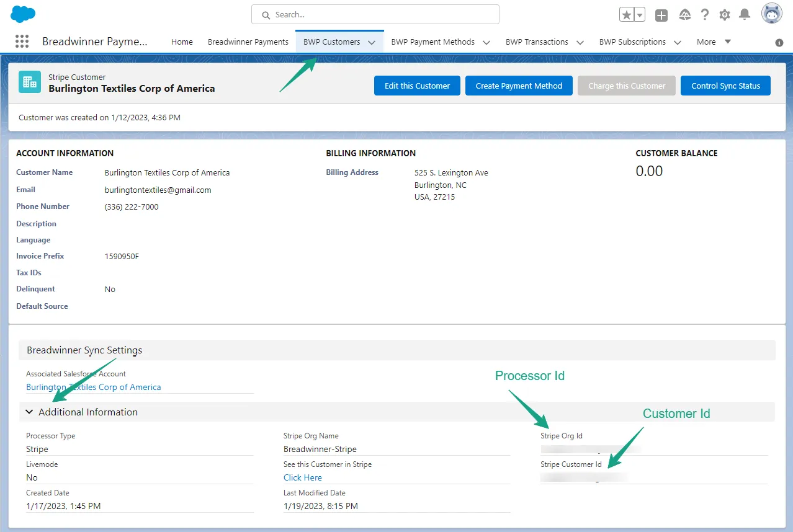Open the BWP Subscriptions tab
This screenshot has width=793, height=532.
click(632, 42)
